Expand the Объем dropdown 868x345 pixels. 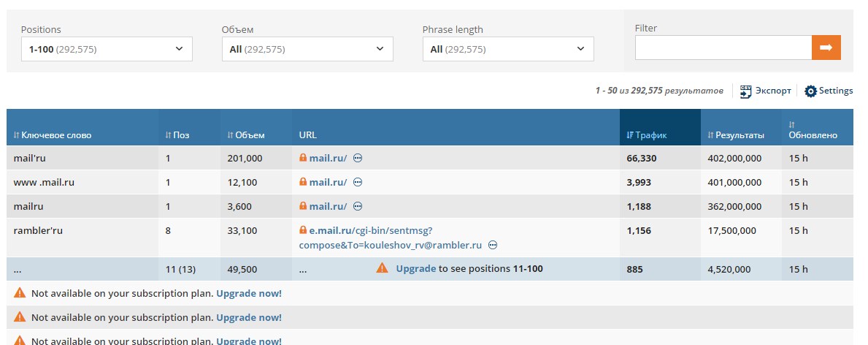coord(307,49)
